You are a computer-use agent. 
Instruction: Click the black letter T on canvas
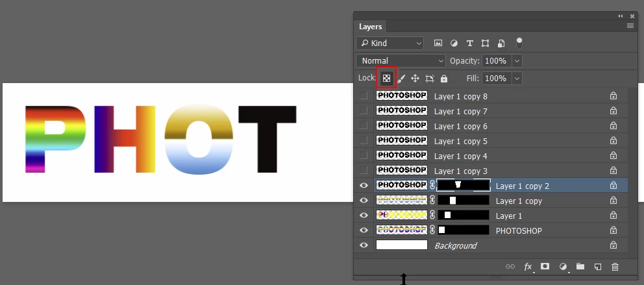click(x=267, y=139)
